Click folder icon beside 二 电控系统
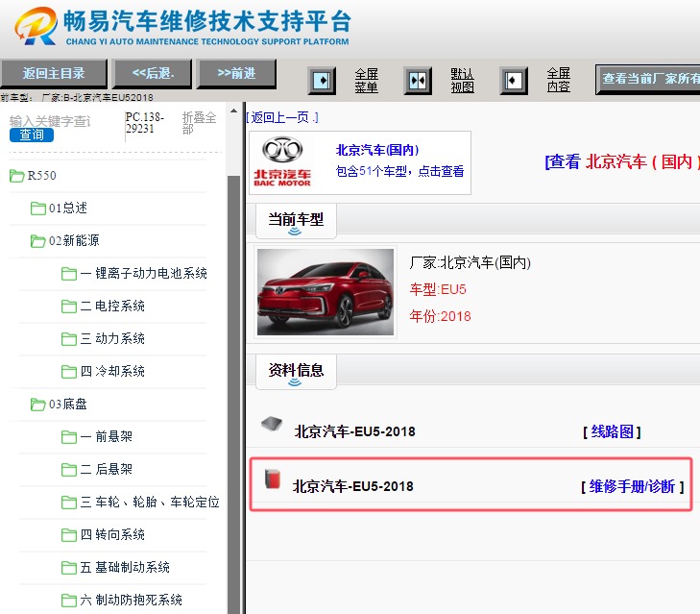The width and height of the screenshot is (700, 614). [69, 307]
